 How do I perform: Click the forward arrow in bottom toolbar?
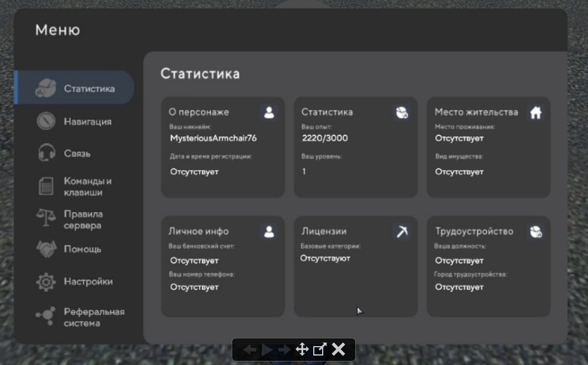pyautogui.click(x=284, y=350)
